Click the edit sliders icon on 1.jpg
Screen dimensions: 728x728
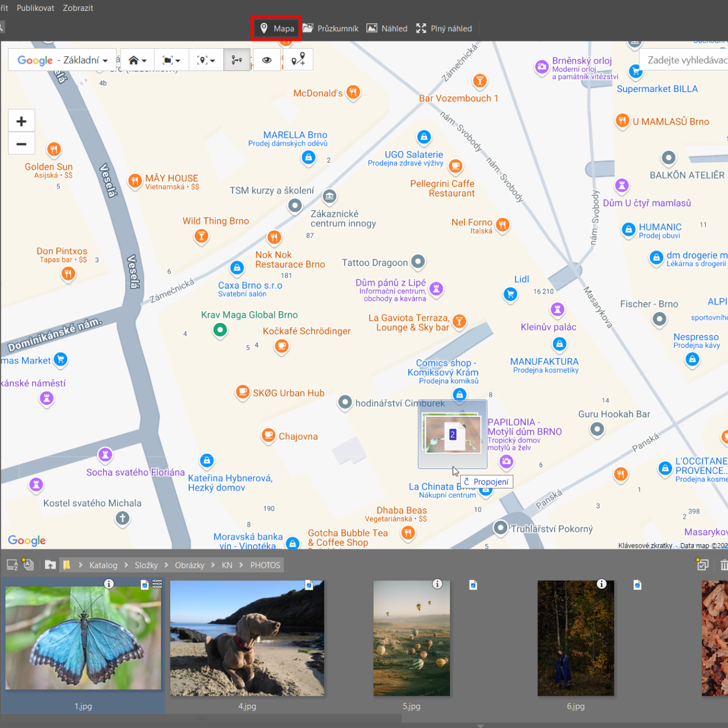[158, 584]
